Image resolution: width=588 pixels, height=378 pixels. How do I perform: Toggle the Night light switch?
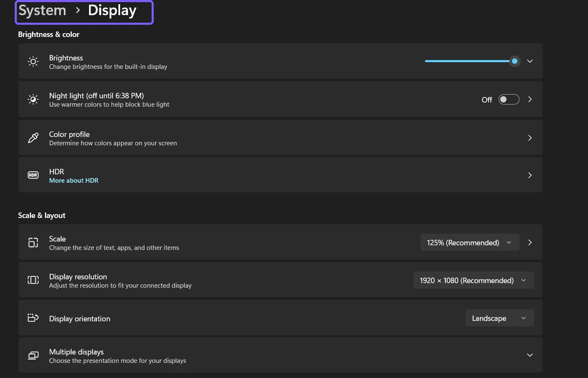coord(509,100)
